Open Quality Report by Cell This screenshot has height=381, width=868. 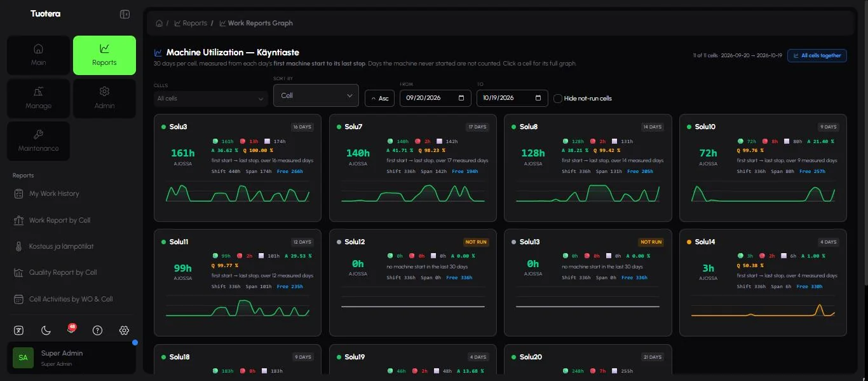point(63,272)
